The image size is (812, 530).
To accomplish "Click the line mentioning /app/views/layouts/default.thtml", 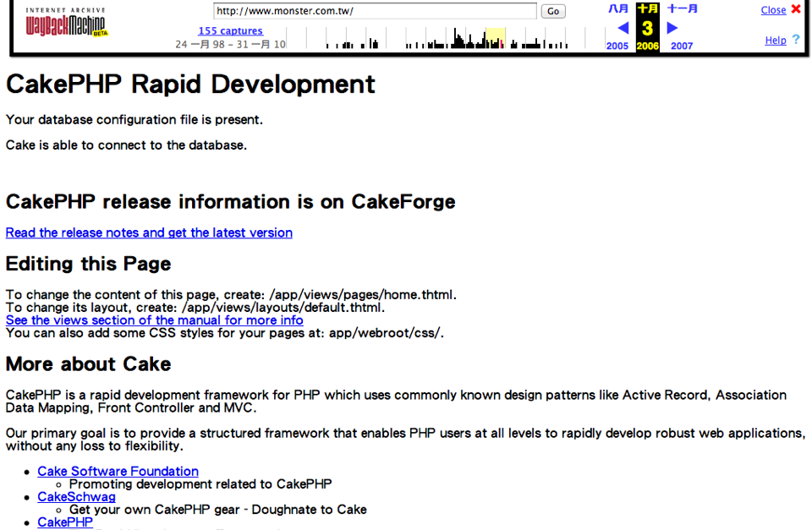I will point(195,308).
